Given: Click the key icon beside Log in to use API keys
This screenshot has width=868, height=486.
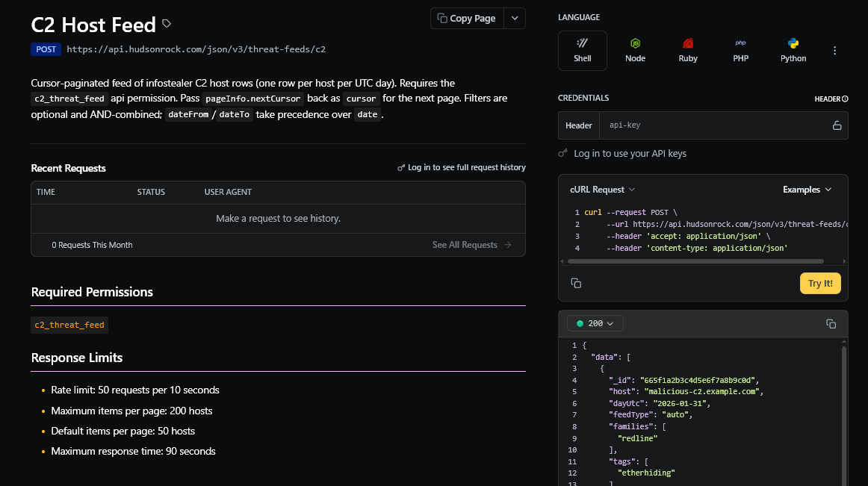Looking at the screenshot, I should [x=563, y=153].
